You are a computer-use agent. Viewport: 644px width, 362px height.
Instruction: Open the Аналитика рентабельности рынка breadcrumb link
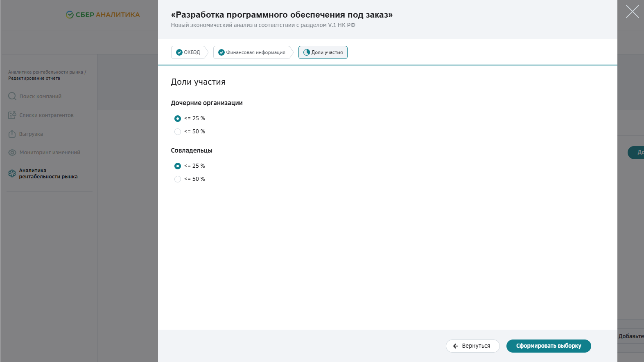(45, 72)
